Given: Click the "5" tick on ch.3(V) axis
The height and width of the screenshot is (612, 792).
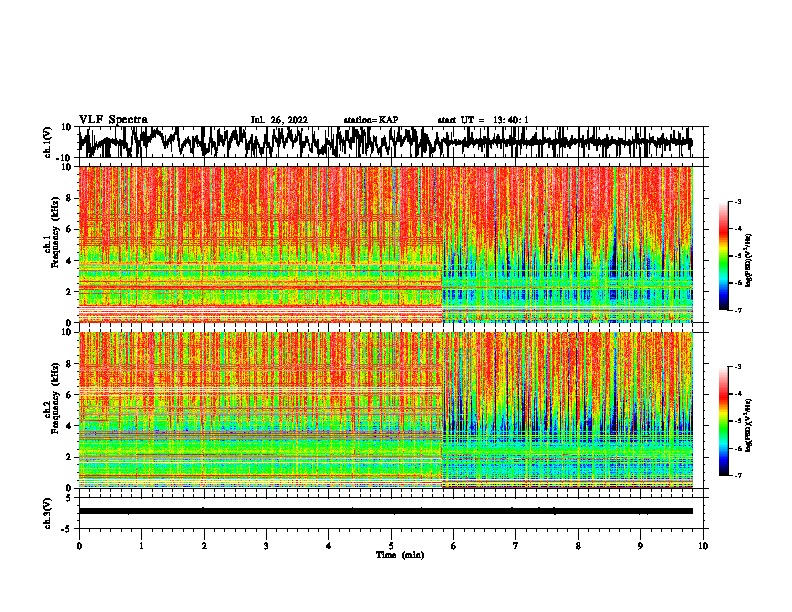Looking at the screenshot, I should [x=70, y=498].
